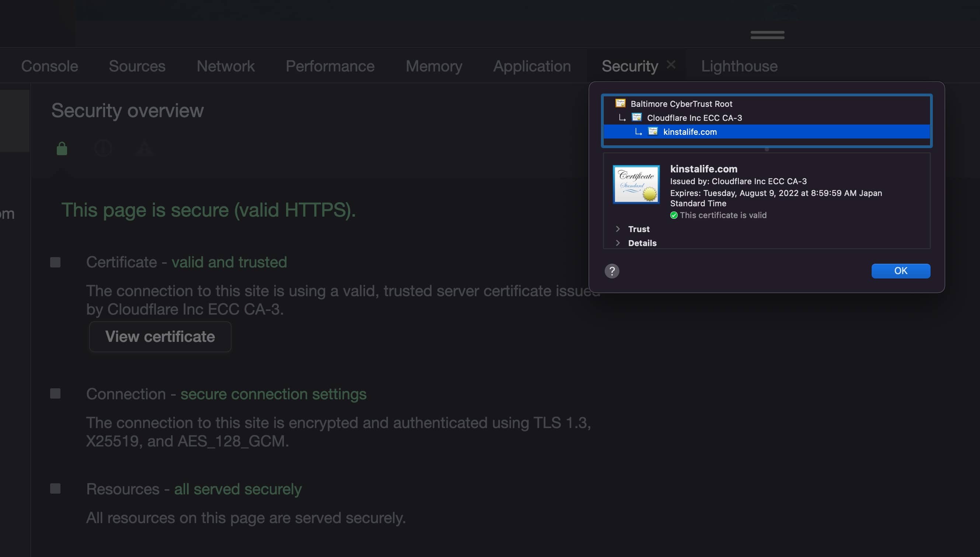Click View certificate button in Security overview
The image size is (980, 557).
[x=160, y=336]
